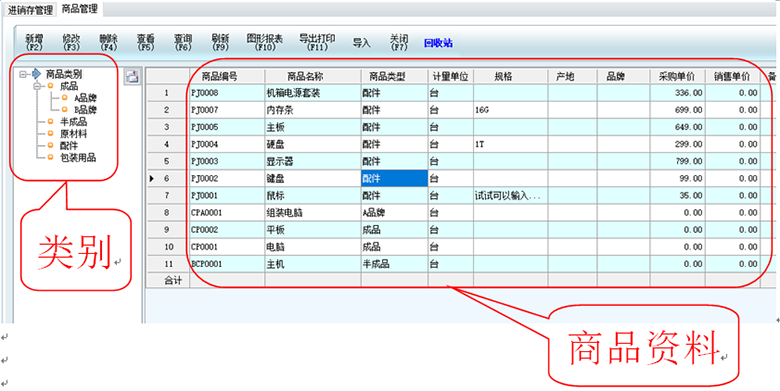The width and height of the screenshot is (780, 391).
Task: Switch to the 进销存管理 tab
Action: pyautogui.click(x=29, y=10)
